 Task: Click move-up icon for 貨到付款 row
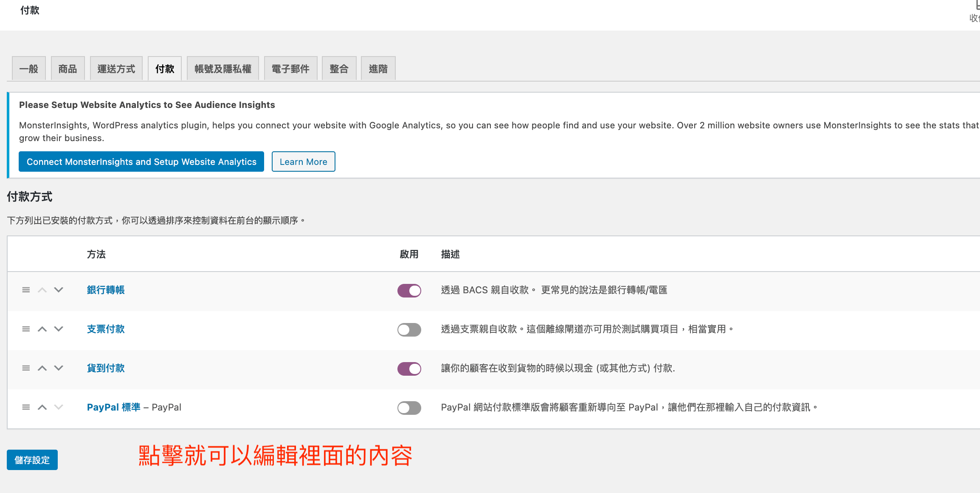(x=42, y=368)
